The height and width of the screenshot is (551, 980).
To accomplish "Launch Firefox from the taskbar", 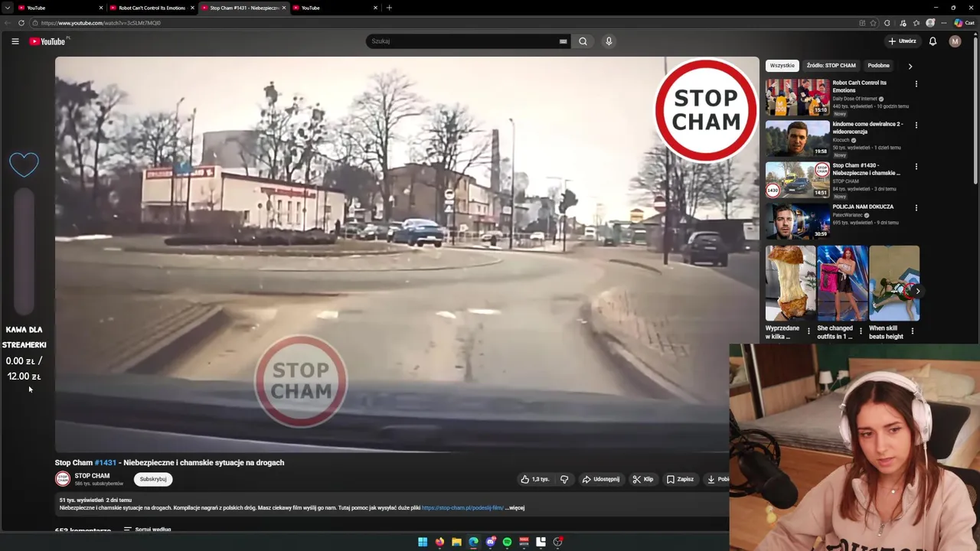I will [x=439, y=542].
